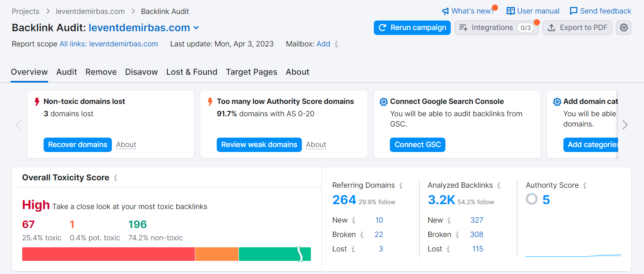
Task: Click About link on low Authority Score card
Action: point(316,145)
